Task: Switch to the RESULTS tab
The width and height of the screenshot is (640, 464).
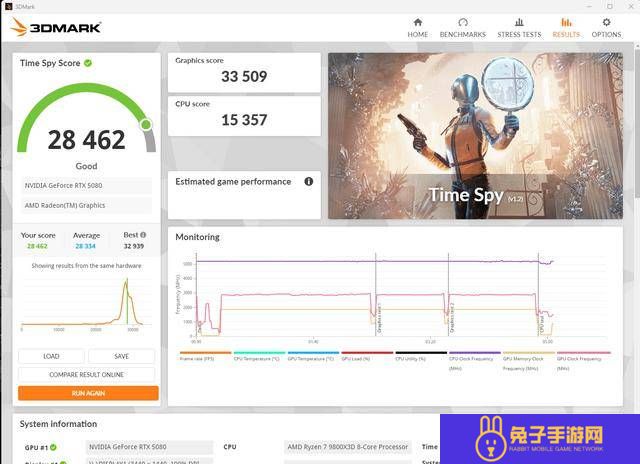Action: pyautogui.click(x=566, y=28)
